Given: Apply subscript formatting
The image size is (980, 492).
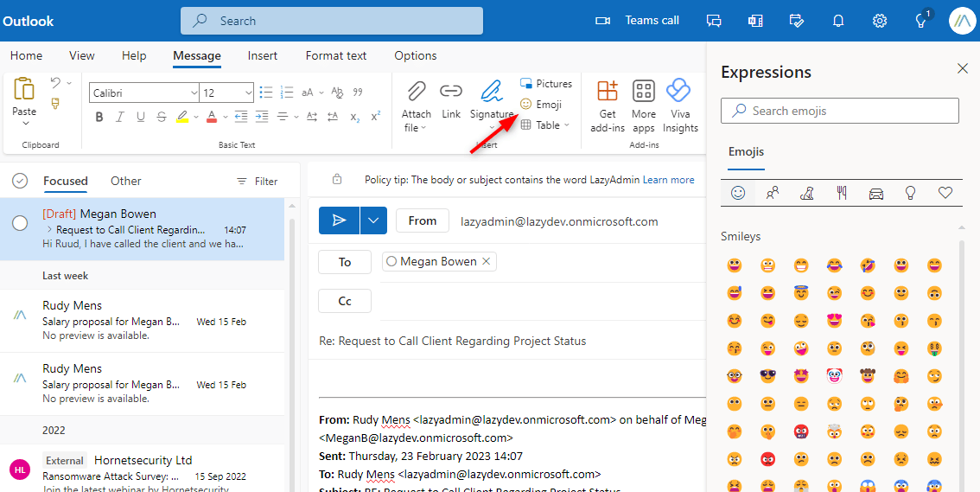Looking at the screenshot, I should point(354,117).
